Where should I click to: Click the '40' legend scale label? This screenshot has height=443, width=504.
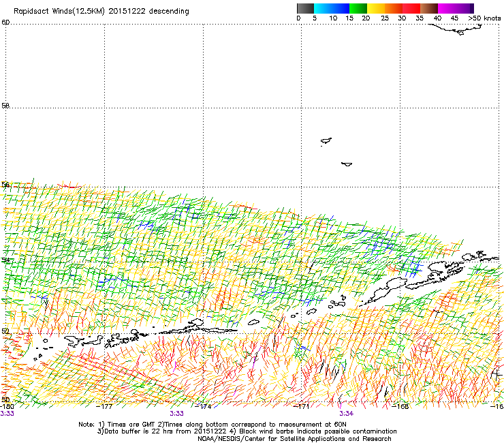tap(437, 18)
